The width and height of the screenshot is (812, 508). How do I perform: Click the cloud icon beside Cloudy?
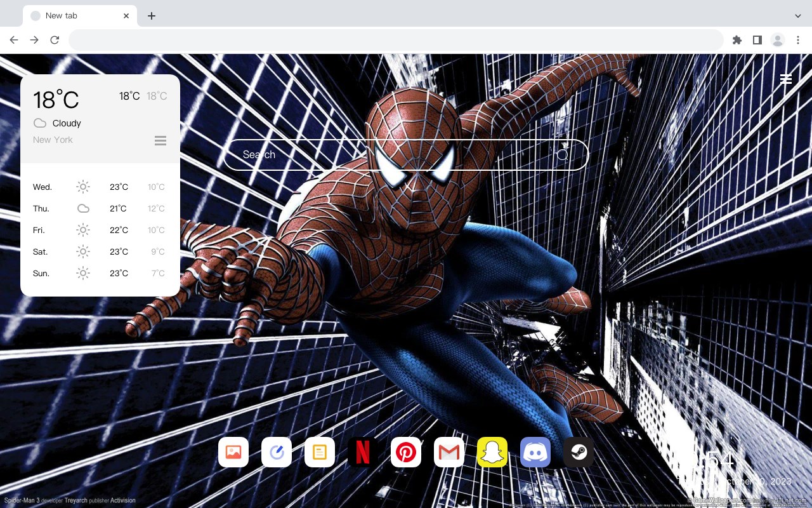point(40,123)
